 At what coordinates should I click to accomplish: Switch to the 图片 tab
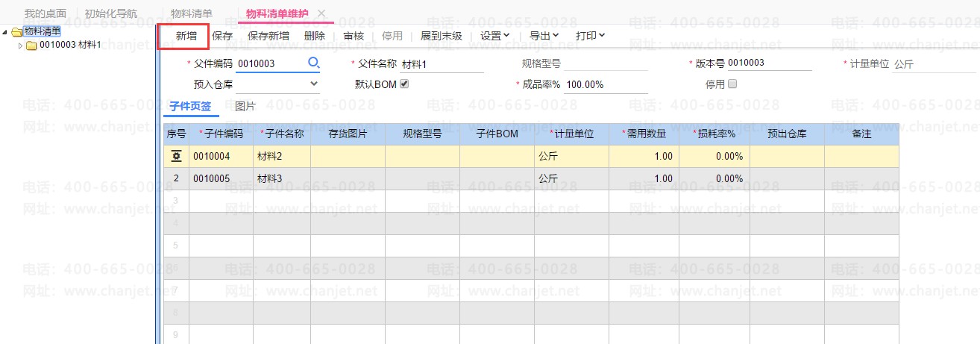tap(245, 107)
